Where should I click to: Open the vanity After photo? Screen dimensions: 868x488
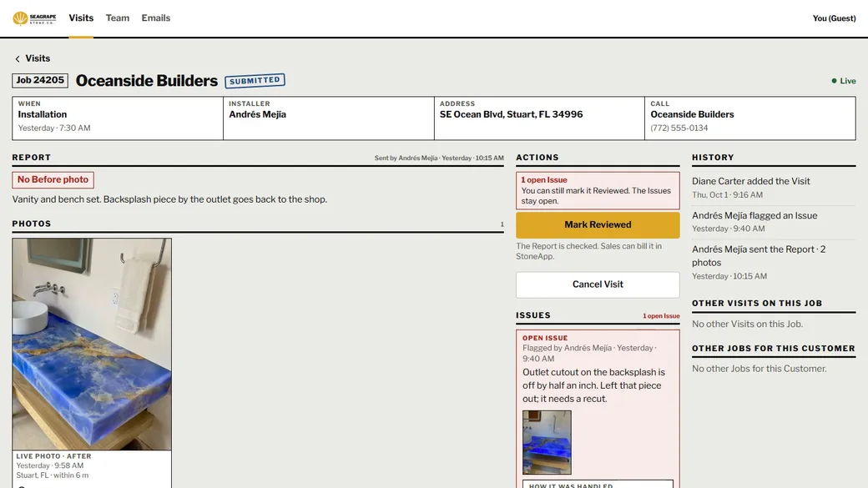(92, 345)
